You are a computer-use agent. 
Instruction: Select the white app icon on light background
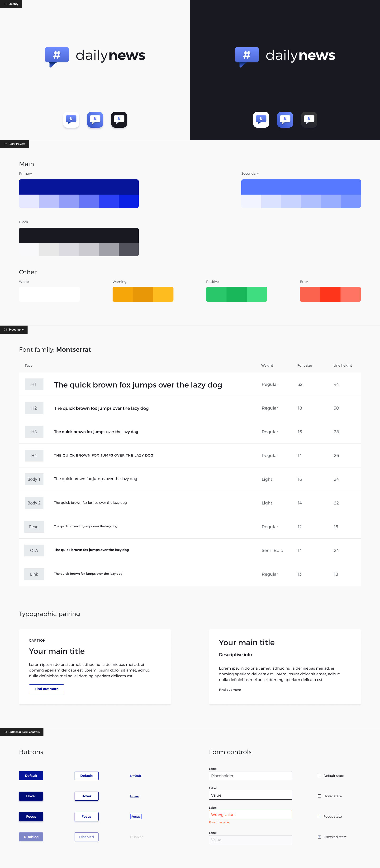[x=71, y=120]
